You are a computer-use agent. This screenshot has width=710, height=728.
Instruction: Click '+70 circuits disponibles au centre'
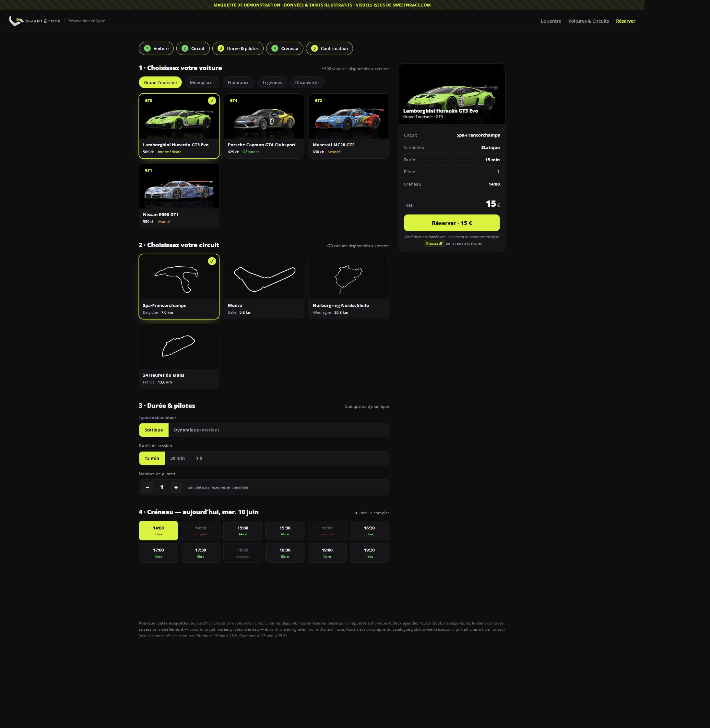tap(357, 246)
